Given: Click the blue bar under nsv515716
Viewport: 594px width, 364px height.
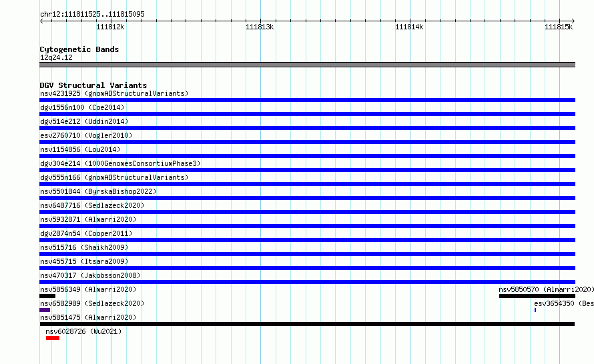Looking at the screenshot, I should tap(307, 254).
